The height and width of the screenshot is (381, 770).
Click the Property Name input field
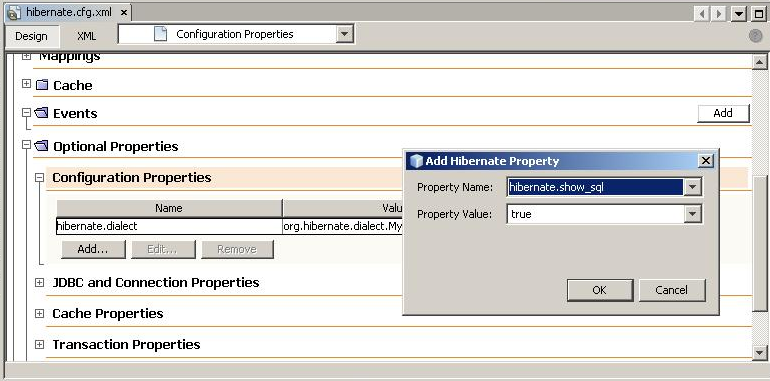pos(595,187)
